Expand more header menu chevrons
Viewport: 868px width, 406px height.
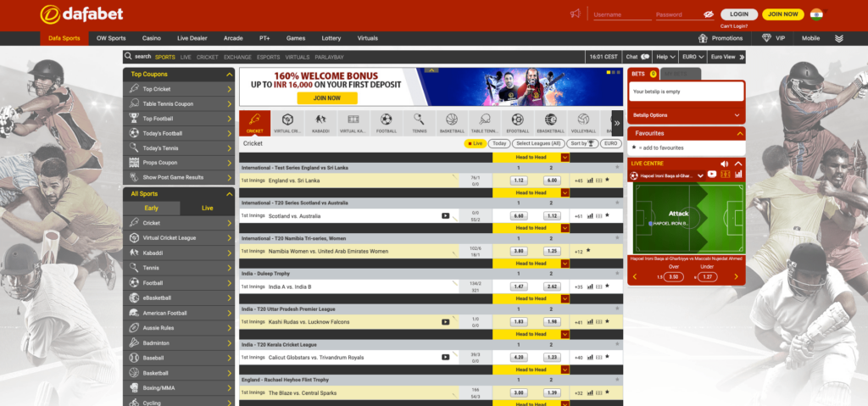coord(839,38)
